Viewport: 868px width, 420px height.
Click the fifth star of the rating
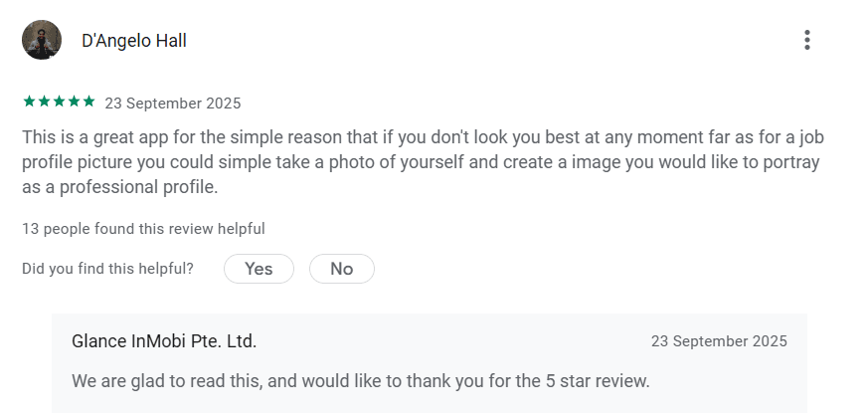[x=88, y=102]
